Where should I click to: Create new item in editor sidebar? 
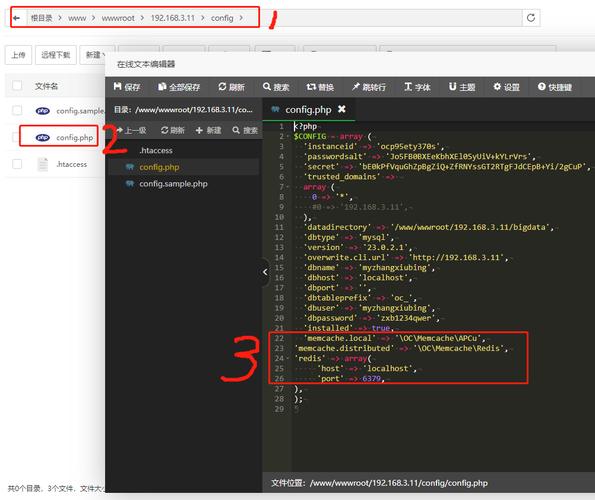tap(208, 131)
